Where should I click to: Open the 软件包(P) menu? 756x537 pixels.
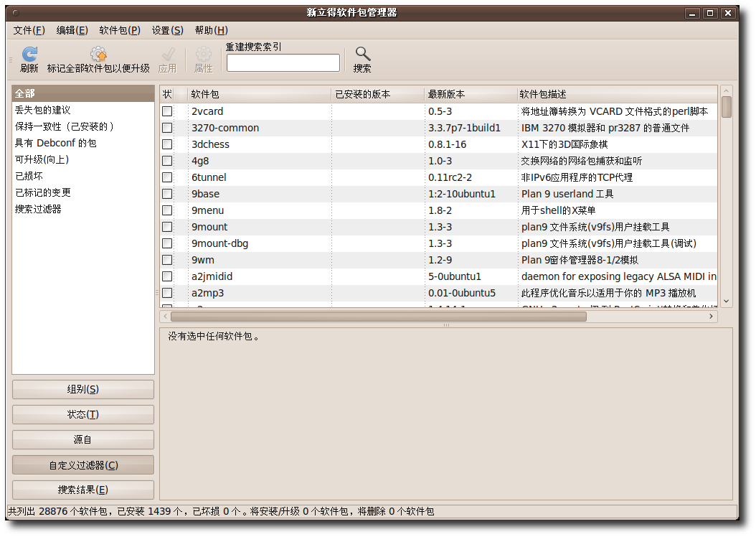(x=120, y=30)
